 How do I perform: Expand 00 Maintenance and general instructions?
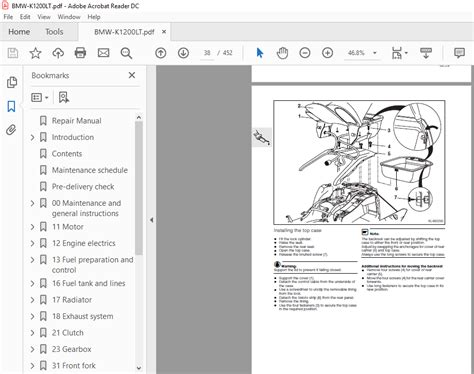tap(32, 203)
